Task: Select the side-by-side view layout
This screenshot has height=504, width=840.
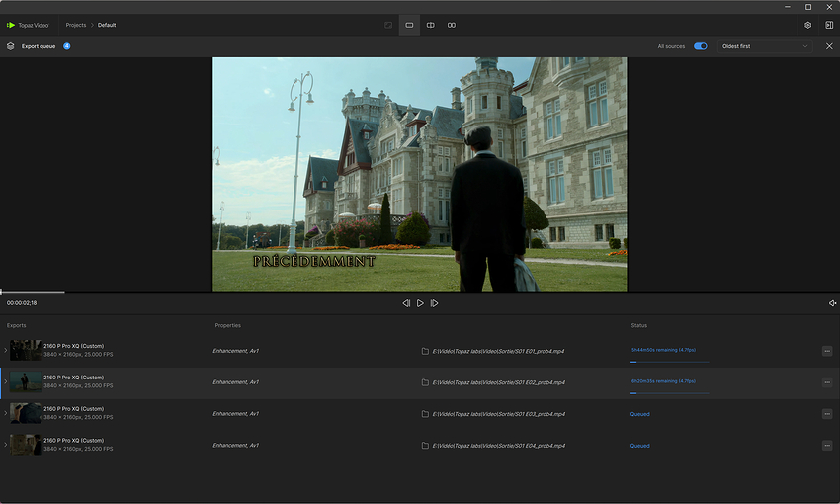Action: pos(452,25)
